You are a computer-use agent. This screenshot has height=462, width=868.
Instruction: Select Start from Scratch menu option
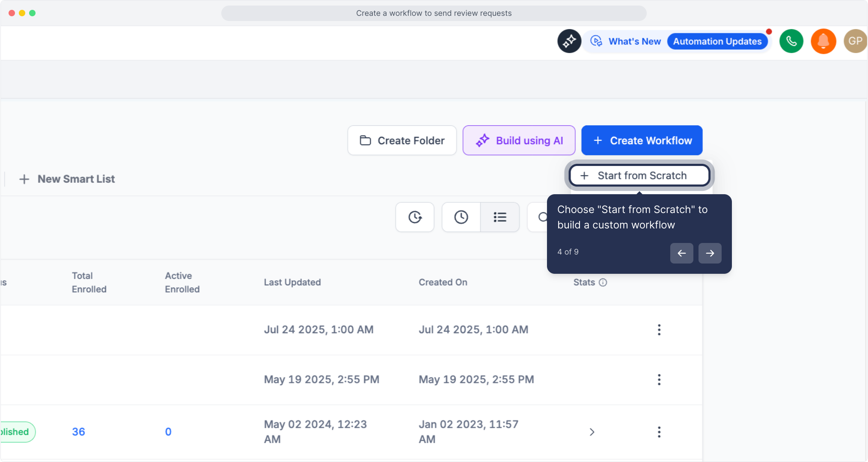pyautogui.click(x=639, y=175)
